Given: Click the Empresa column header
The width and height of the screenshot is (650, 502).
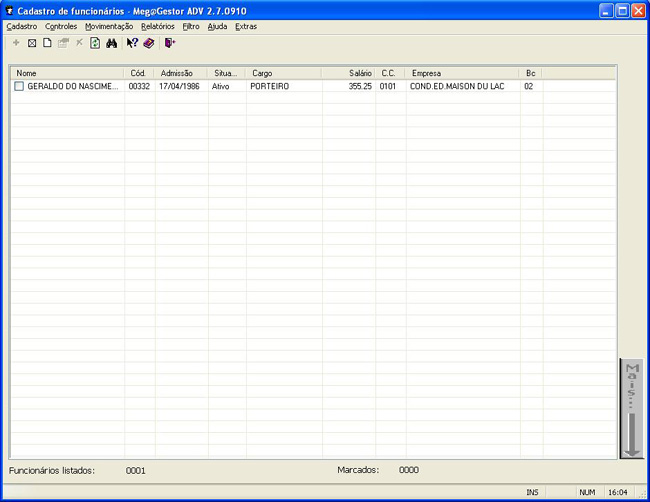Looking at the screenshot, I should coord(462,73).
